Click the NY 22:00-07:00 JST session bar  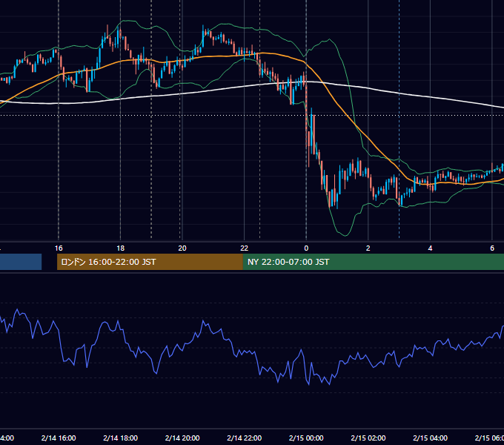pyautogui.click(x=373, y=262)
